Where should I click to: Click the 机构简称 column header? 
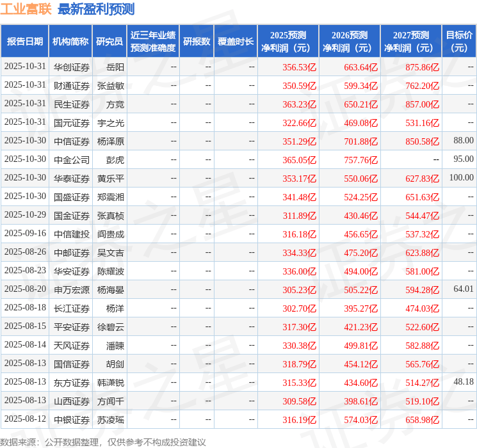click(70, 42)
